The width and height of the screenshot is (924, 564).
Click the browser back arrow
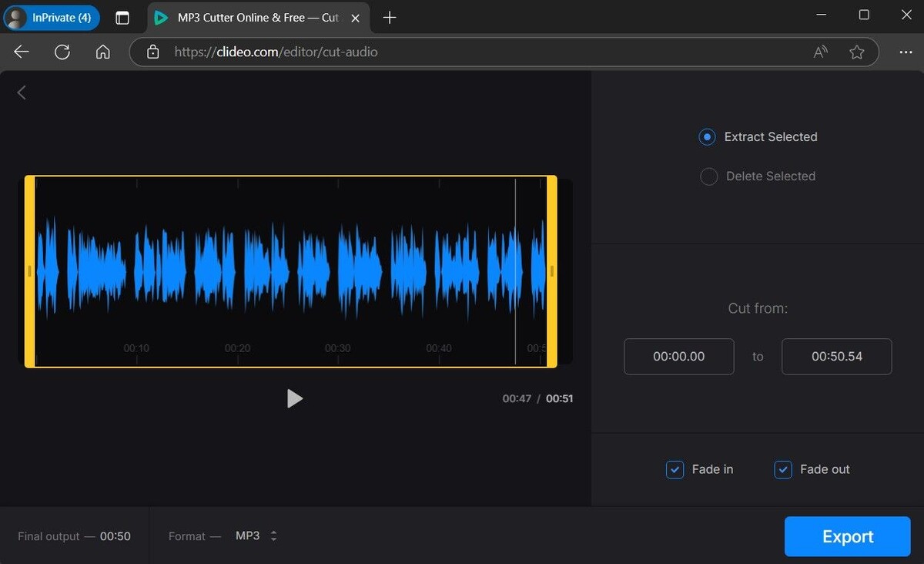click(x=22, y=52)
